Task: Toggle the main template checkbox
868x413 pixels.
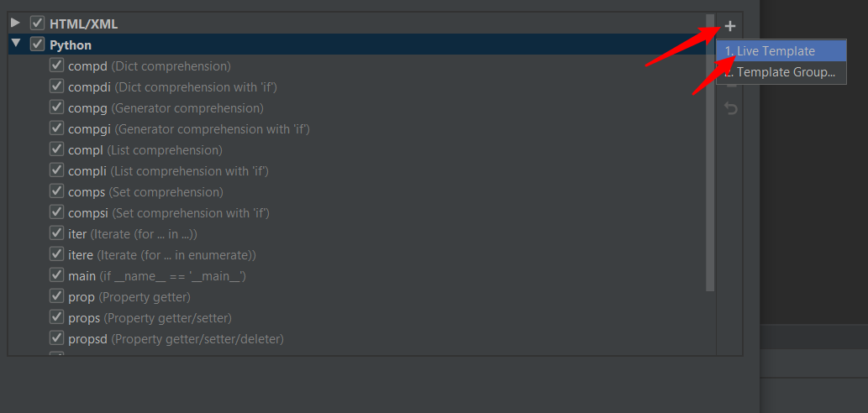Action: pyautogui.click(x=57, y=275)
